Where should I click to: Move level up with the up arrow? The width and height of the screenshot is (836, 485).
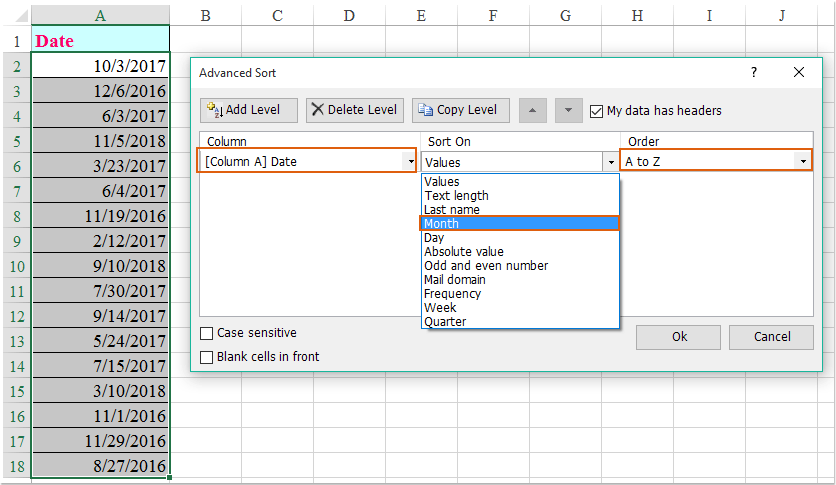point(533,110)
